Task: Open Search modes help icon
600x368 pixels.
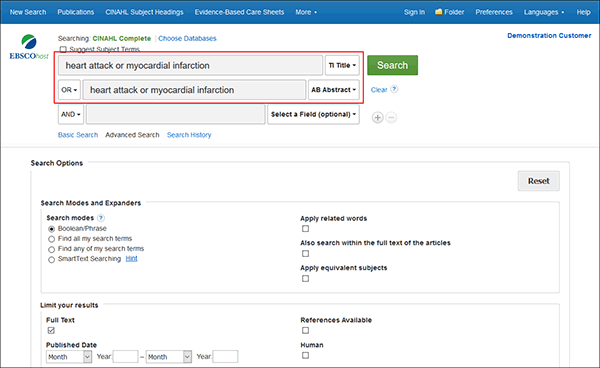Action: click(101, 218)
